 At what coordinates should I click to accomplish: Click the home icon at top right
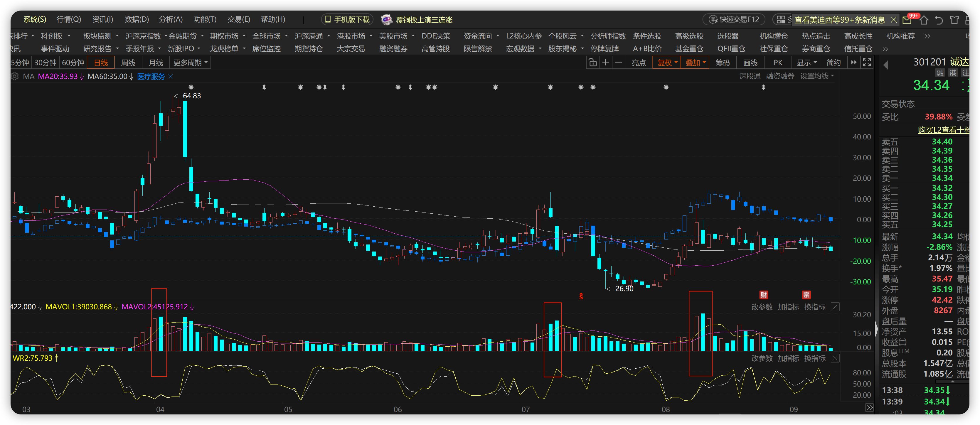[925, 20]
